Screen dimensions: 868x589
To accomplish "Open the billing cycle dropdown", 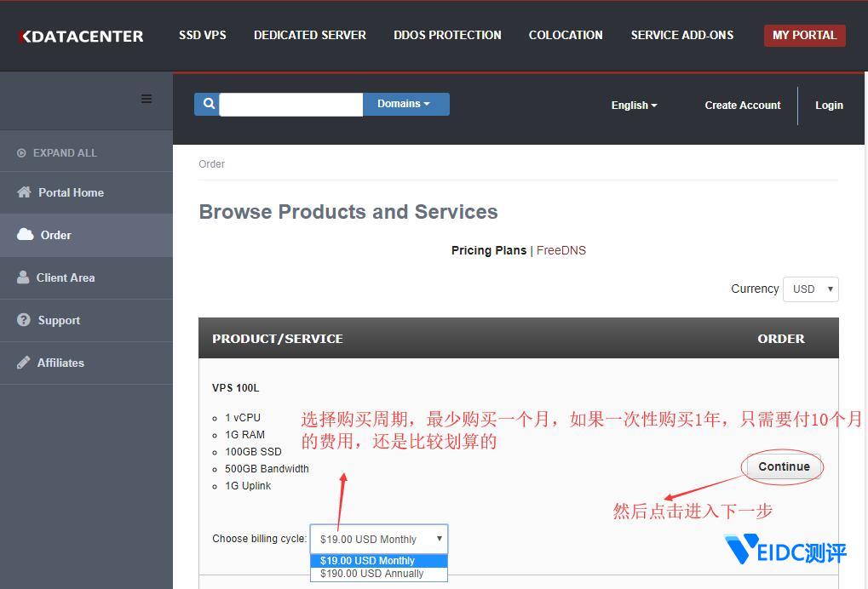I will [378, 538].
